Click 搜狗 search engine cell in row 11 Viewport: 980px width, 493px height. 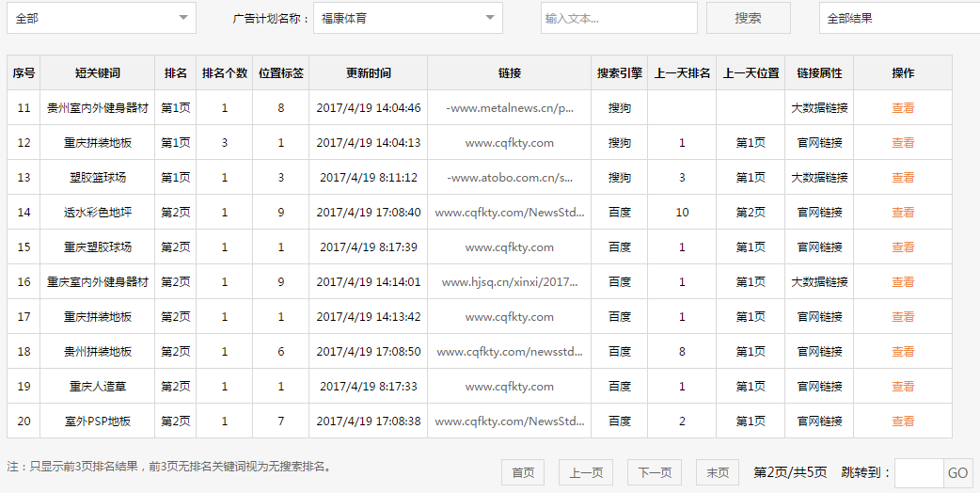point(620,107)
